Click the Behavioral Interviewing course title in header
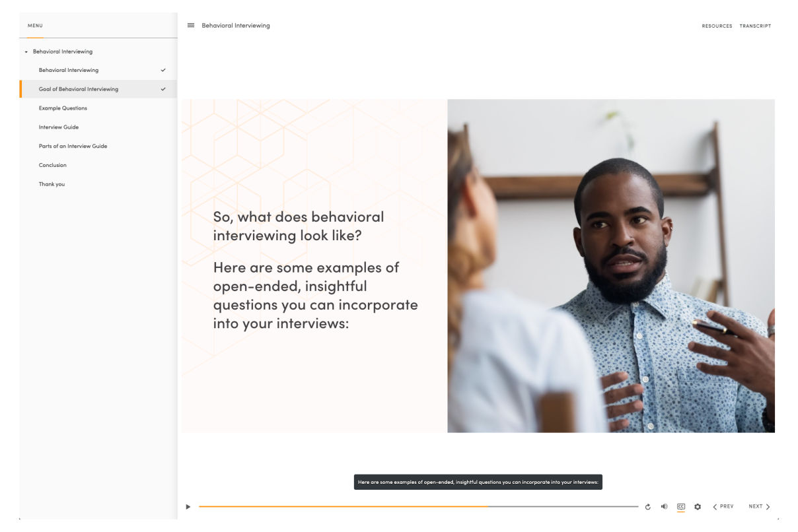Image resolution: width=798 pixels, height=532 pixels. pos(236,26)
